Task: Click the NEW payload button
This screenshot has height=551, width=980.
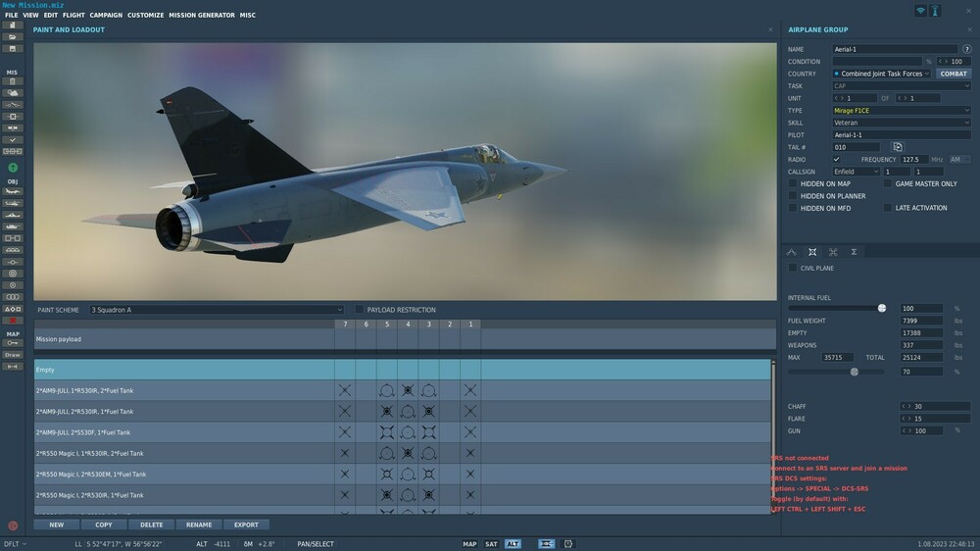Action: (56, 525)
